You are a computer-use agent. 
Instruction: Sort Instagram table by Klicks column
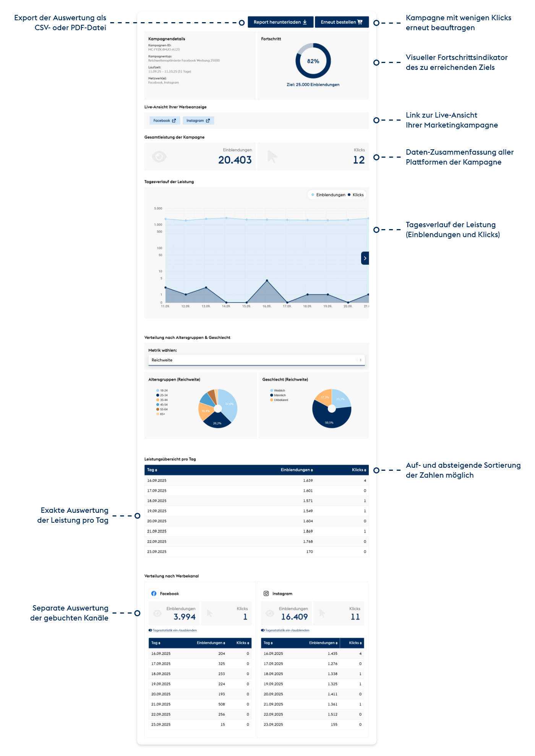coord(355,643)
